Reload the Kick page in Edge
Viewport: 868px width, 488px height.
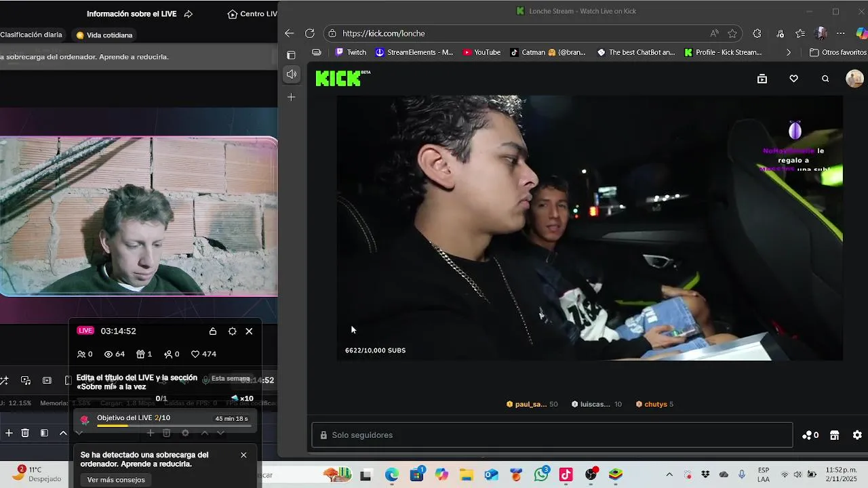coord(310,33)
